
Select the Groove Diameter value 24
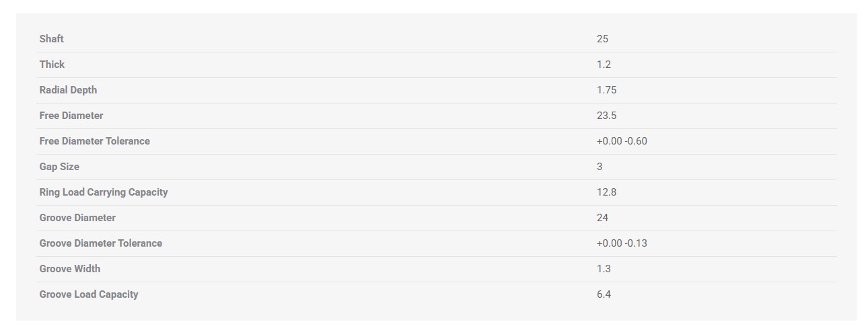click(602, 218)
